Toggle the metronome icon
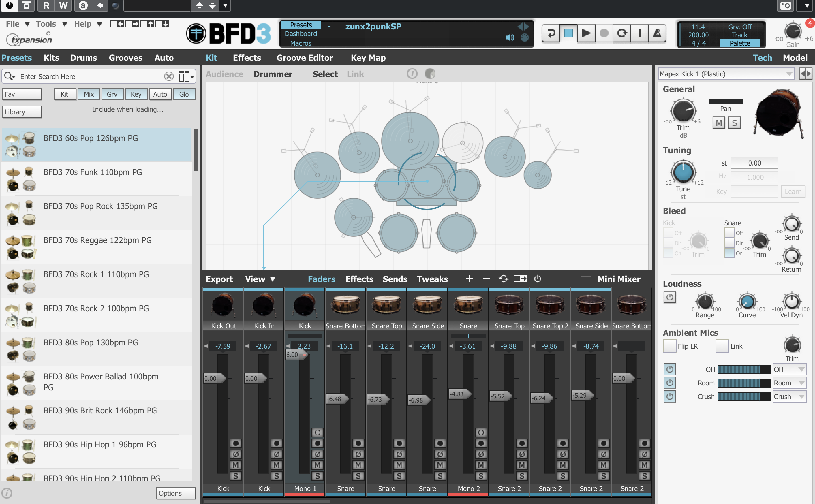This screenshot has height=504, width=815. tap(657, 33)
